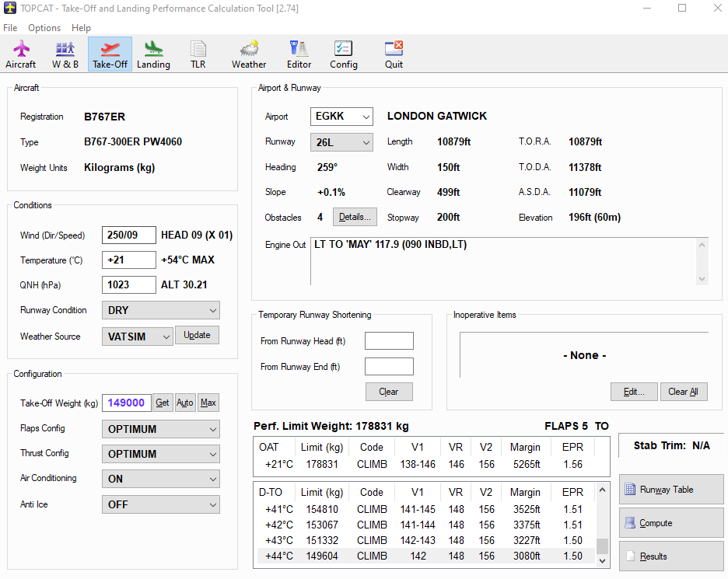Click the Obstacles Details button
728x579 pixels.
pos(355,217)
